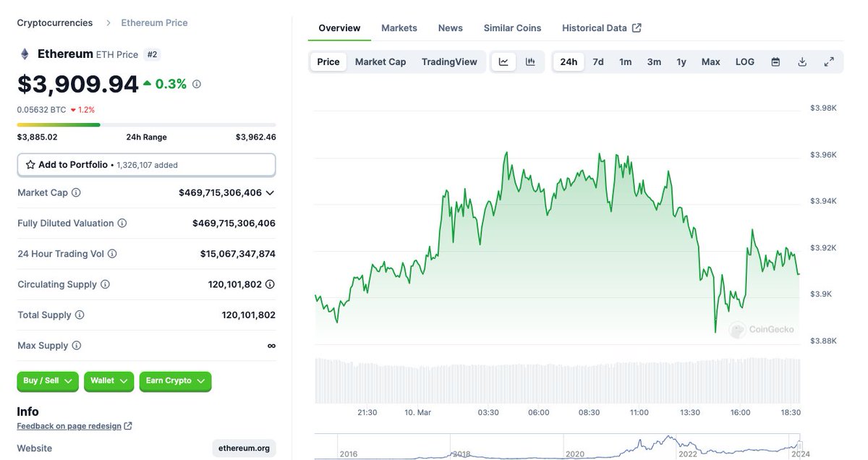Image resolution: width=868 pixels, height=460 pixels.
Task: Open the Markets tab
Action: coord(399,28)
